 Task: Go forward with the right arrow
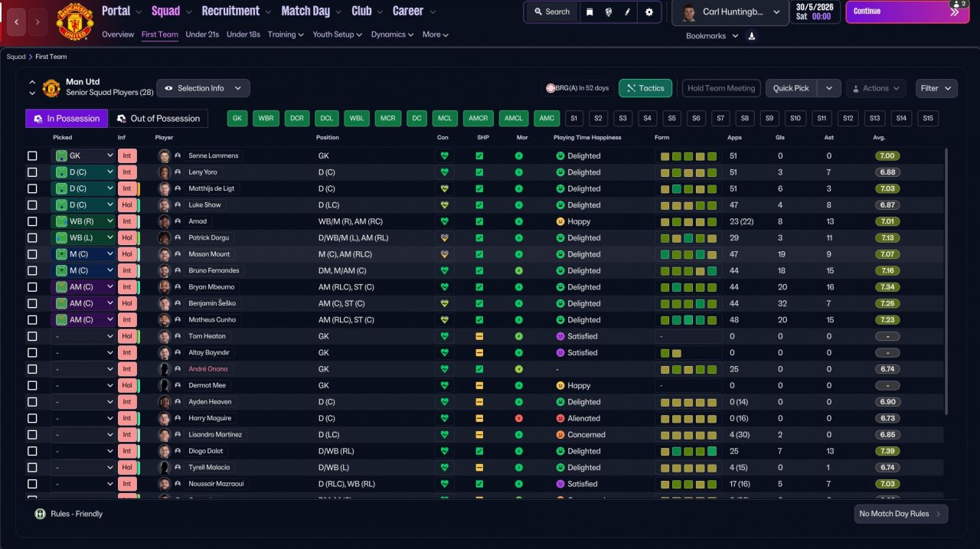pyautogui.click(x=38, y=21)
